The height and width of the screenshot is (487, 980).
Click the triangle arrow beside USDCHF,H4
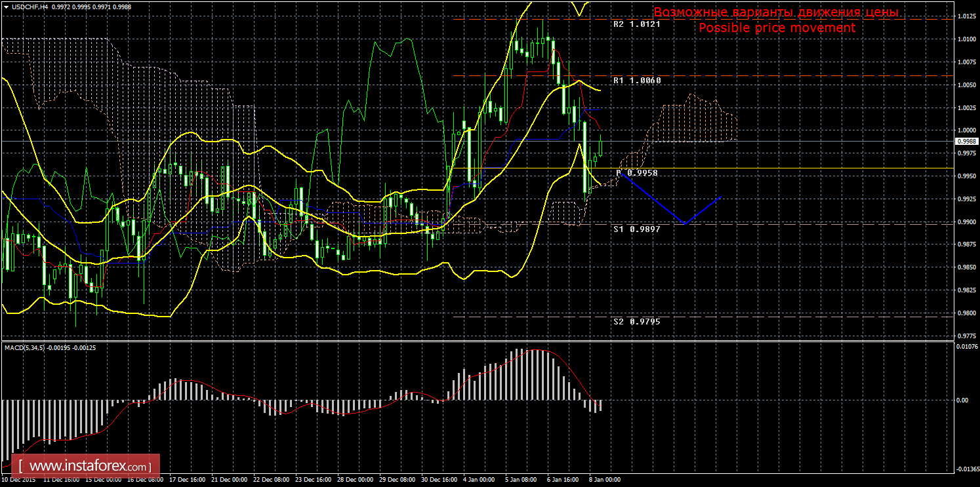[x=5, y=7]
